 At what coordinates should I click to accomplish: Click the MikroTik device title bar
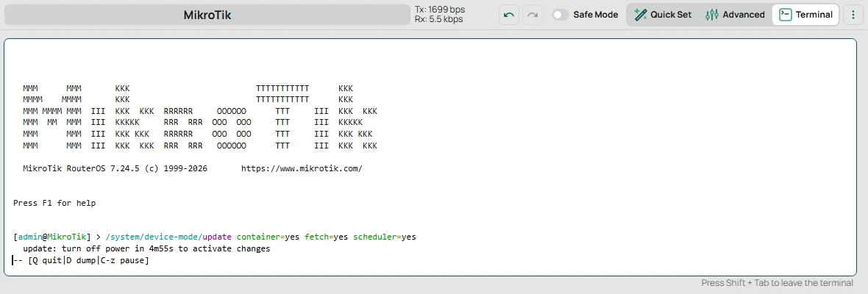tap(207, 15)
